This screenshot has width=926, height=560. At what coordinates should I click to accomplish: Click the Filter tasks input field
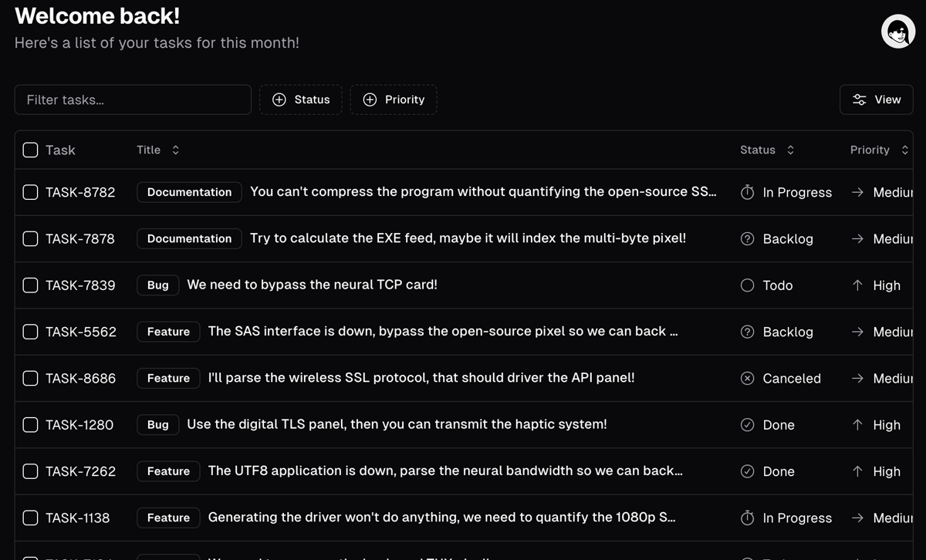coord(133,100)
